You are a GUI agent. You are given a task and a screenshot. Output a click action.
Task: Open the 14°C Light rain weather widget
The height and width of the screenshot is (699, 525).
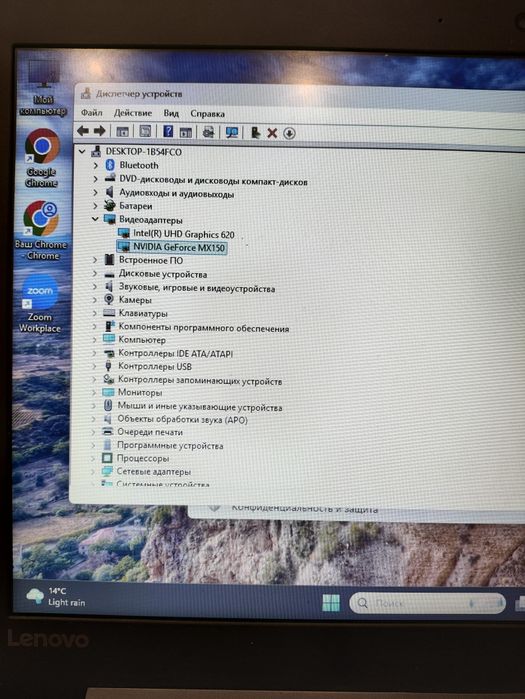point(56,596)
